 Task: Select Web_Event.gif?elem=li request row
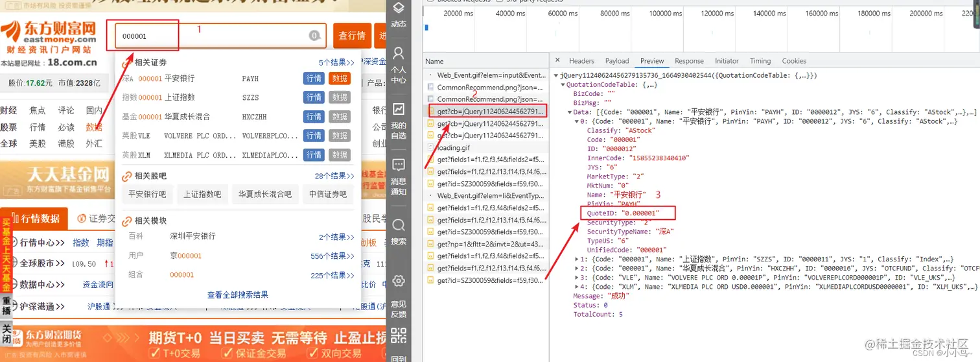click(486, 195)
